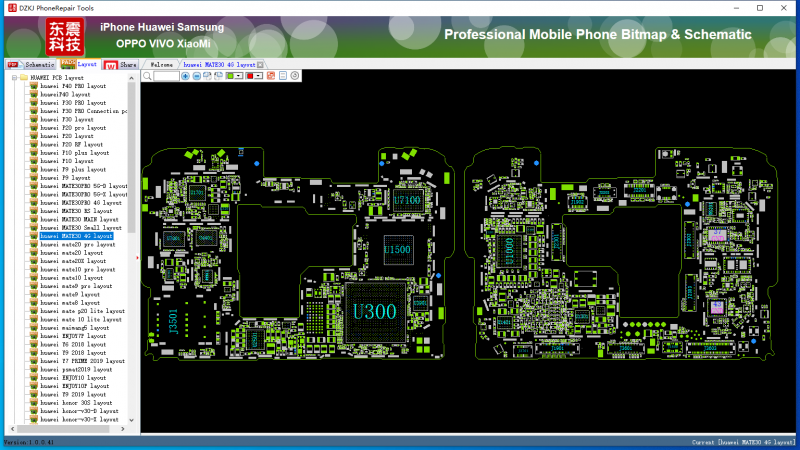Open huawei mate p20 lite layout
This screenshot has height=450, width=800.
click(82, 311)
